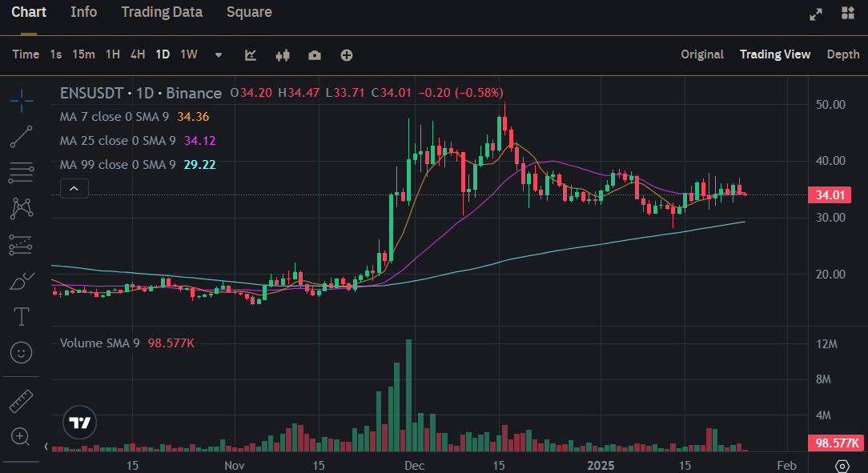Select the 4H time interval
868x473 pixels.
(138, 54)
